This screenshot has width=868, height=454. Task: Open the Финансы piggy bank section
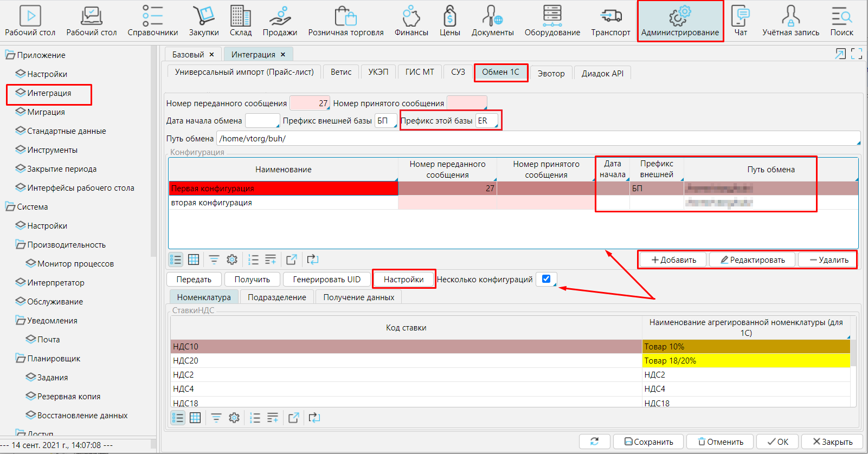(411, 21)
